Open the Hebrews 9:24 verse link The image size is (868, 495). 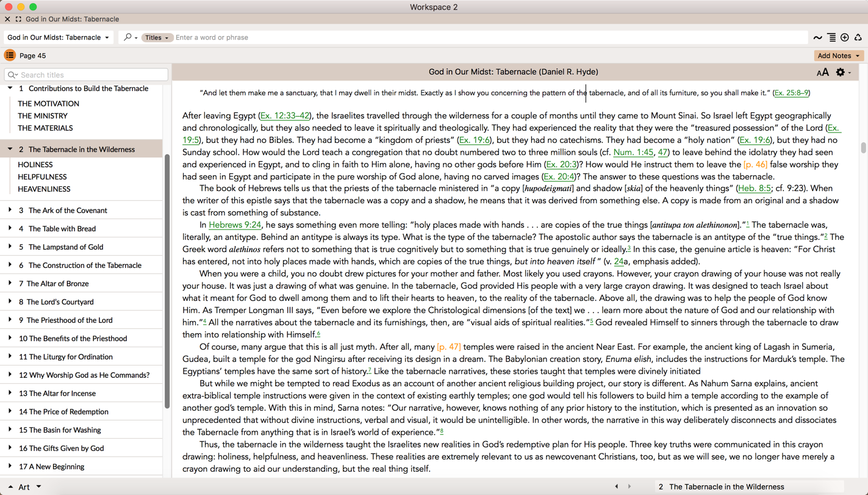235,225
